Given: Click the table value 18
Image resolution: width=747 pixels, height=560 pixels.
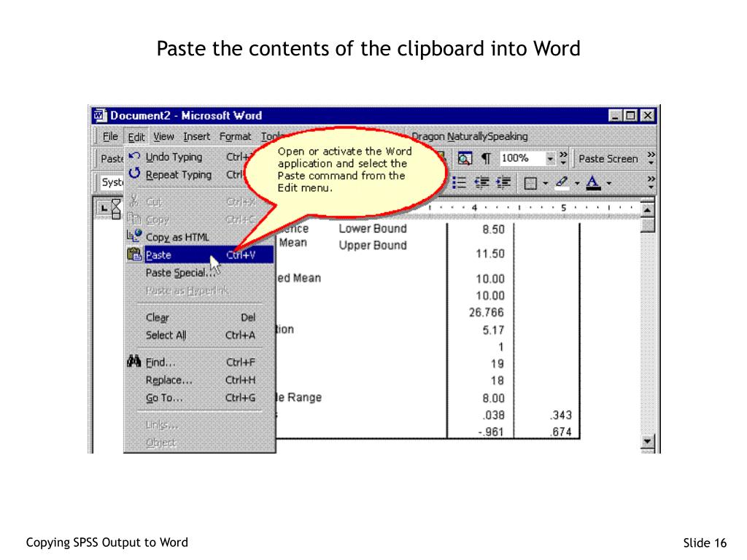Looking at the screenshot, I should [x=498, y=381].
